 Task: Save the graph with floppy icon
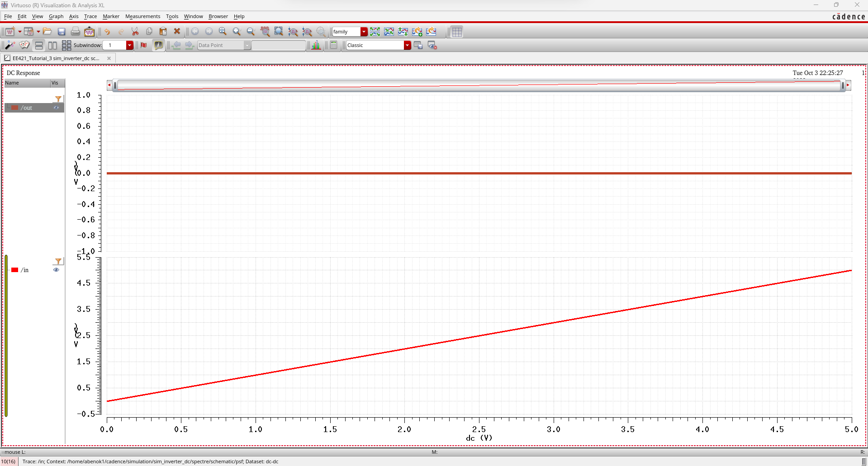(x=62, y=32)
